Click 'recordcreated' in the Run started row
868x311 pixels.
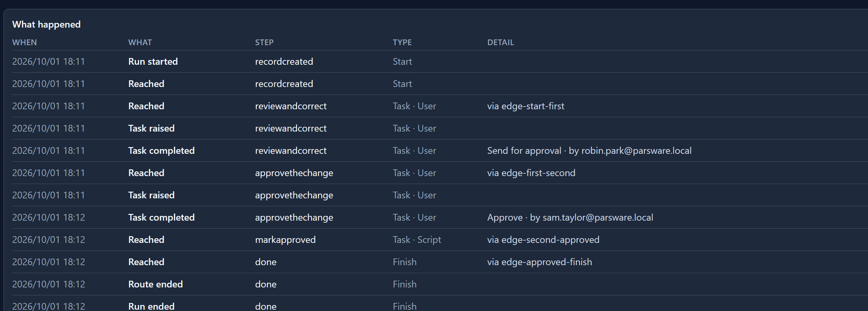tap(284, 61)
